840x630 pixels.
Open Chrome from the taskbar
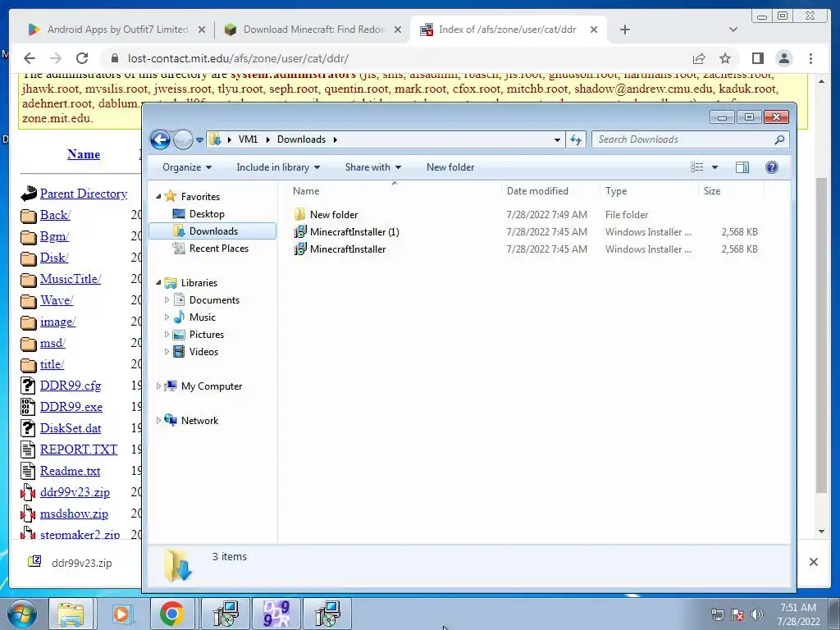tap(172, 614)
